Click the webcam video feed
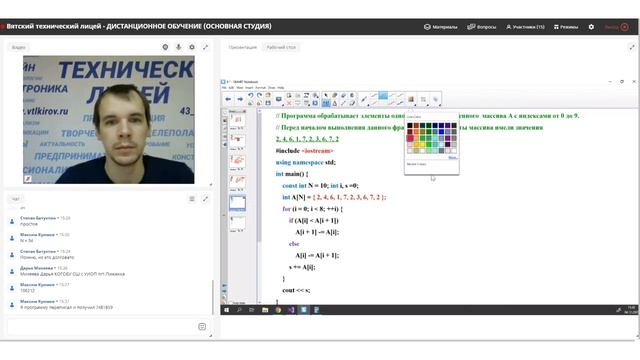640x360 pixels. pos(109,120)
